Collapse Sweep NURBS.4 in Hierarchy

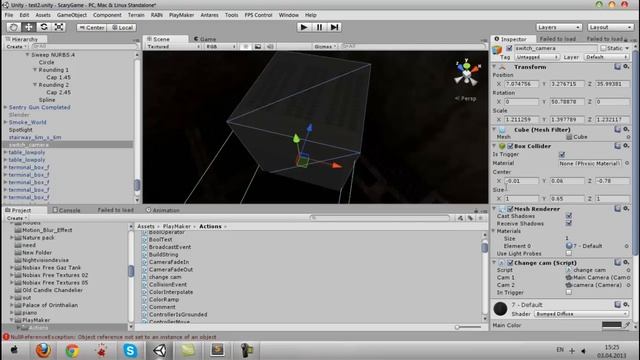tap(27, 55)
